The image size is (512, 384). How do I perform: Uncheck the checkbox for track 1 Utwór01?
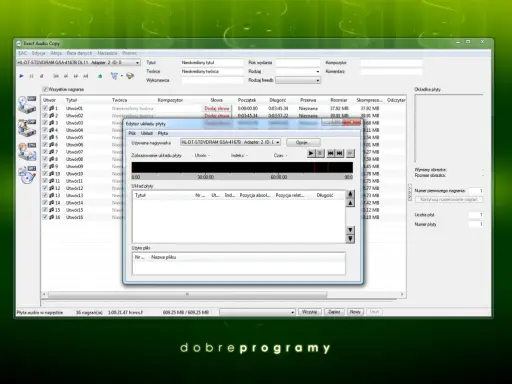(x=45, y=108)
